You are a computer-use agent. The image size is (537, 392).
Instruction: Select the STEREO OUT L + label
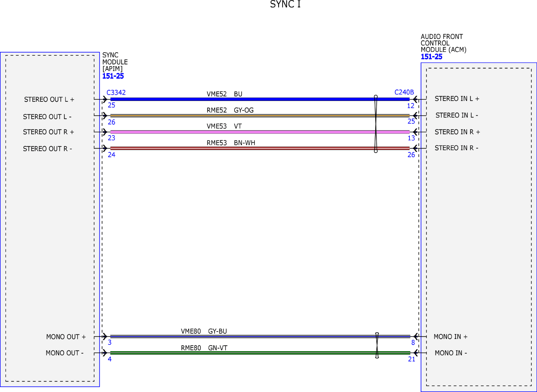49,100
